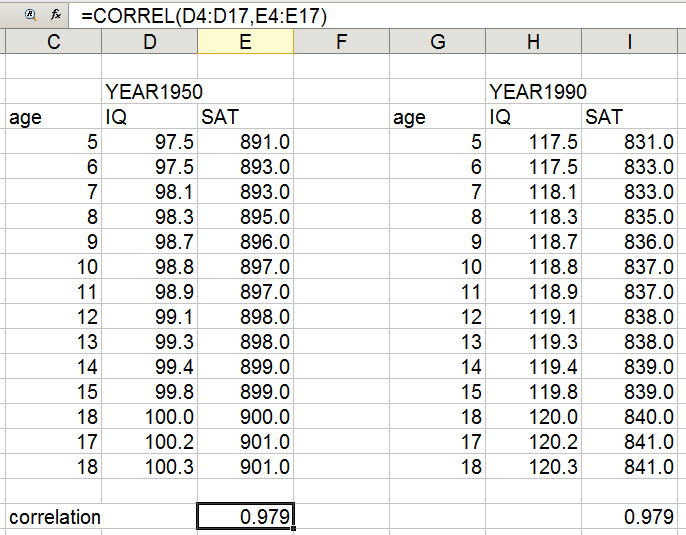Click the fx insert function icon
This screenshot has height=535, width=686.
point(56,15)
